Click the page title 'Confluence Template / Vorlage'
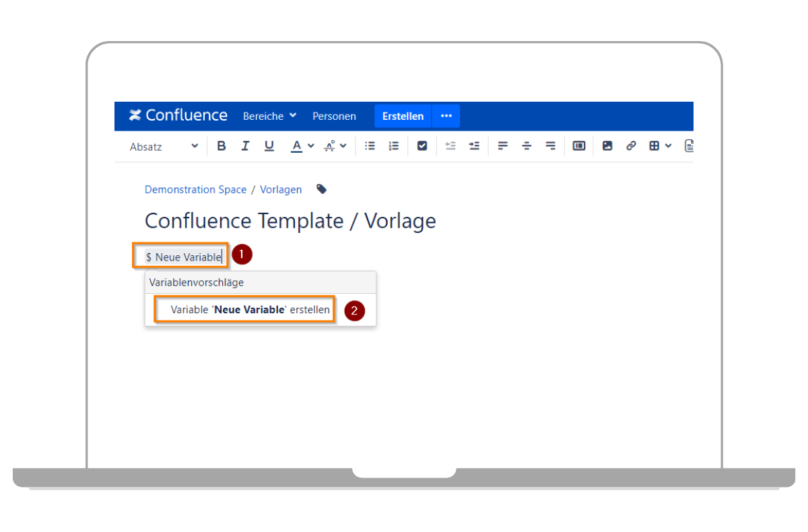Image resolution: width=808 pixels, height=532 pixels. (290, 221)
